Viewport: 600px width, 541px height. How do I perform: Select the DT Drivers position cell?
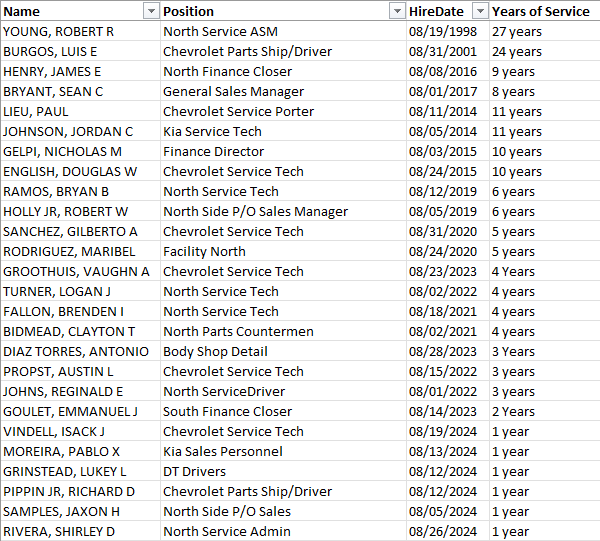pyautogui.click(x=194, y=471)
